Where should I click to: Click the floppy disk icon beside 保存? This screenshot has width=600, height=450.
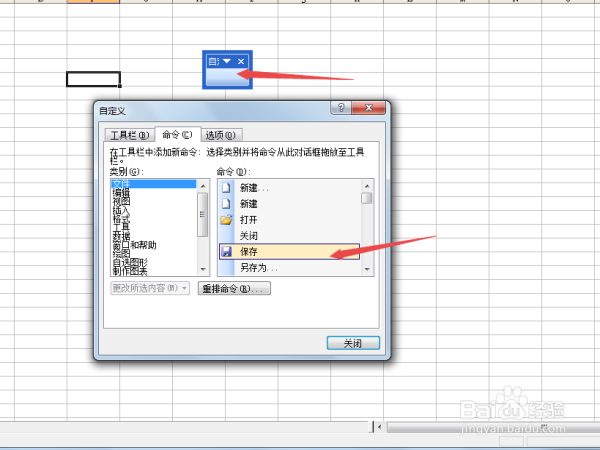[227, 251]
